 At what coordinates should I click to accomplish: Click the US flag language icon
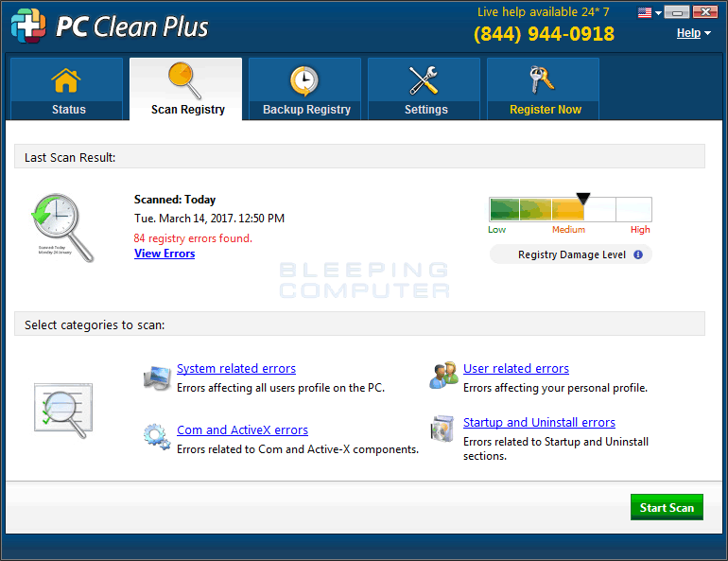pyautogui.click(x=645, y=12)
